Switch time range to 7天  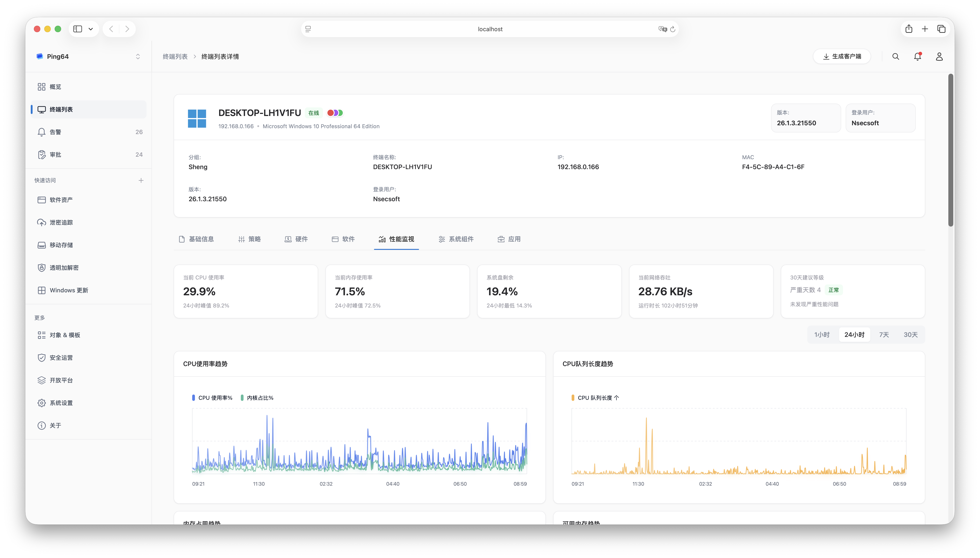click(884, 335)
